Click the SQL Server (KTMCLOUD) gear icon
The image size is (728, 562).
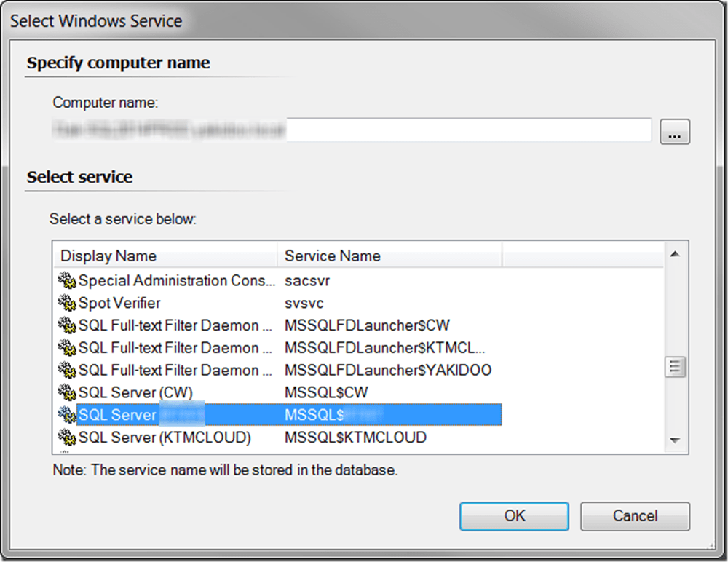coord(67,438)
